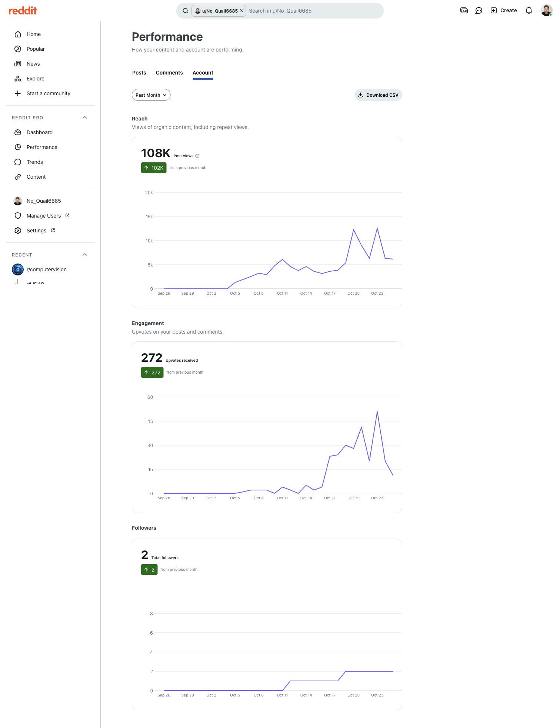Click the Manage Users shield icon
The width and height of the screenshot is (560, 728).
[18, 216]
